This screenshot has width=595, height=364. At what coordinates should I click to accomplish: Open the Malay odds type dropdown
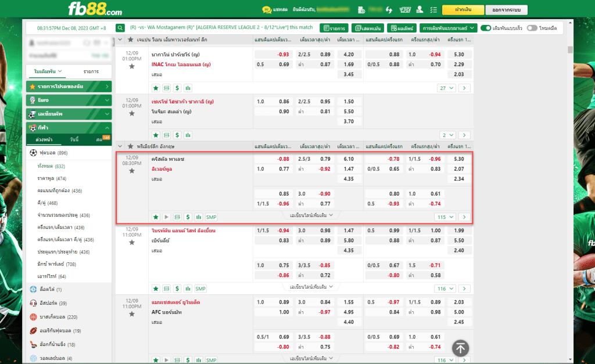[x=448, y=28]
